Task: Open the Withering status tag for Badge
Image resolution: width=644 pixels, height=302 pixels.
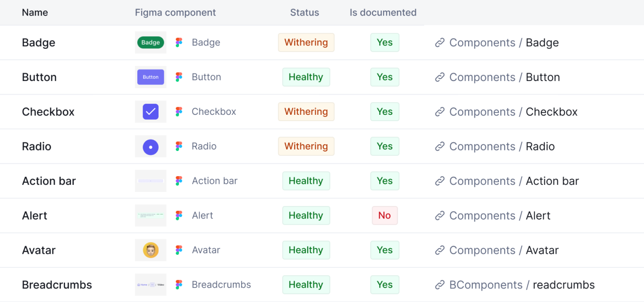Action: pos(306,42)
